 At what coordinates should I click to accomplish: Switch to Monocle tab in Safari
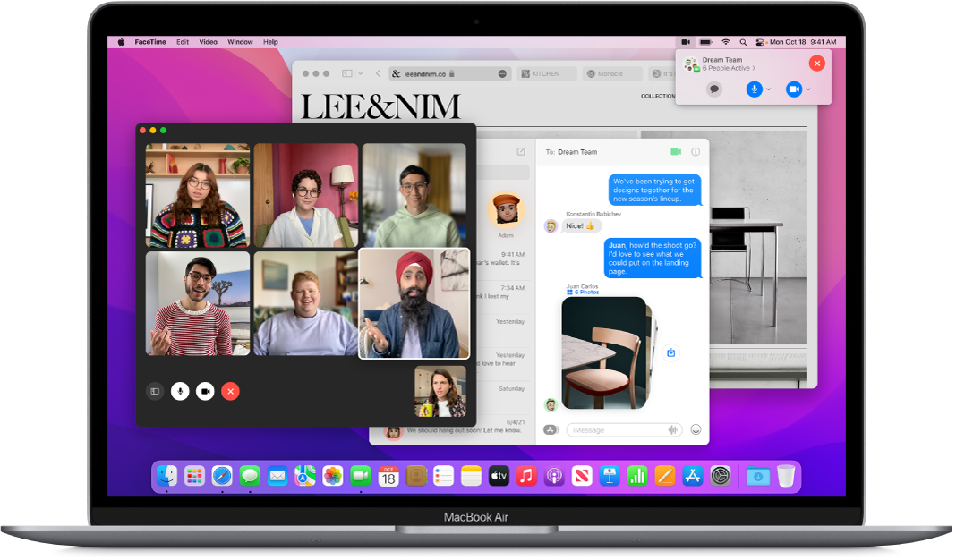[x=611, y=73]
